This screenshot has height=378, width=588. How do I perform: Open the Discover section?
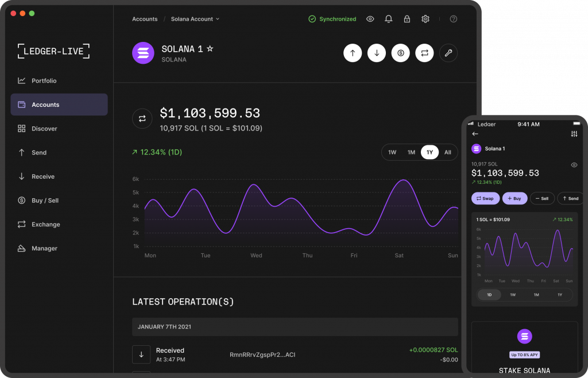(37, 129)
